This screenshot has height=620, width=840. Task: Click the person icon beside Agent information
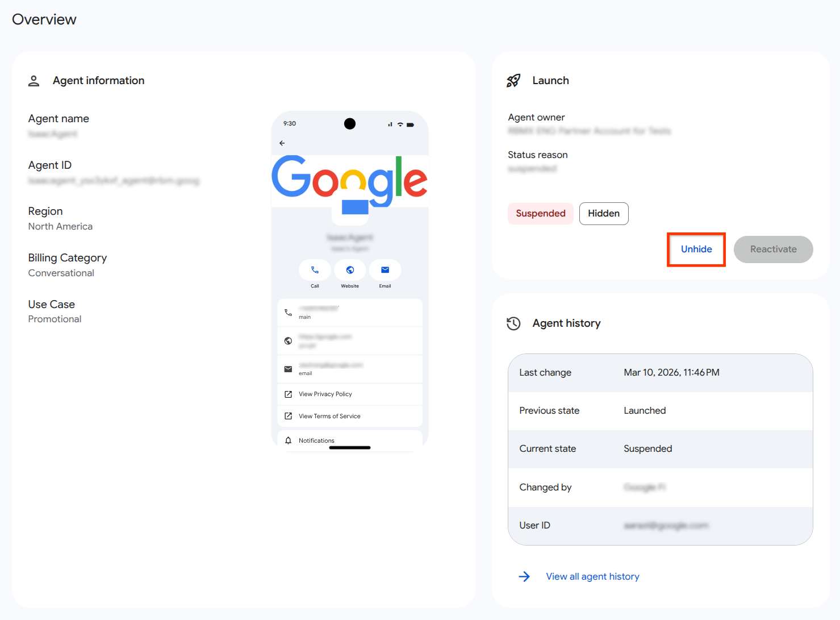34,81
